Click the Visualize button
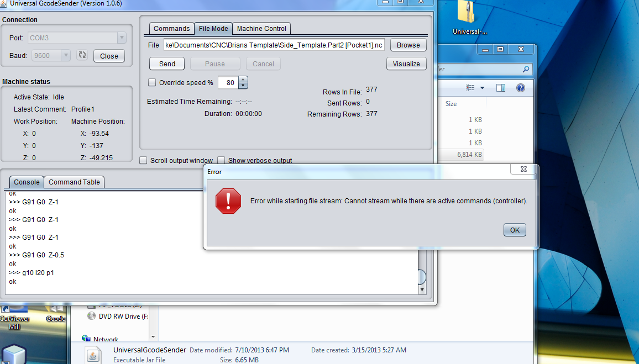This screenshot has height=364, width=639. [x=406, y=64]
